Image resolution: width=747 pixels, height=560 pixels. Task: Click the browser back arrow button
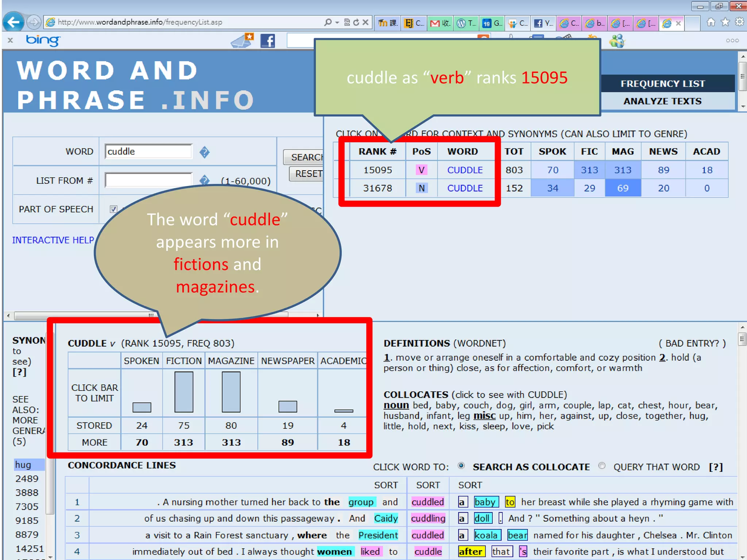[x=13, y=22]
